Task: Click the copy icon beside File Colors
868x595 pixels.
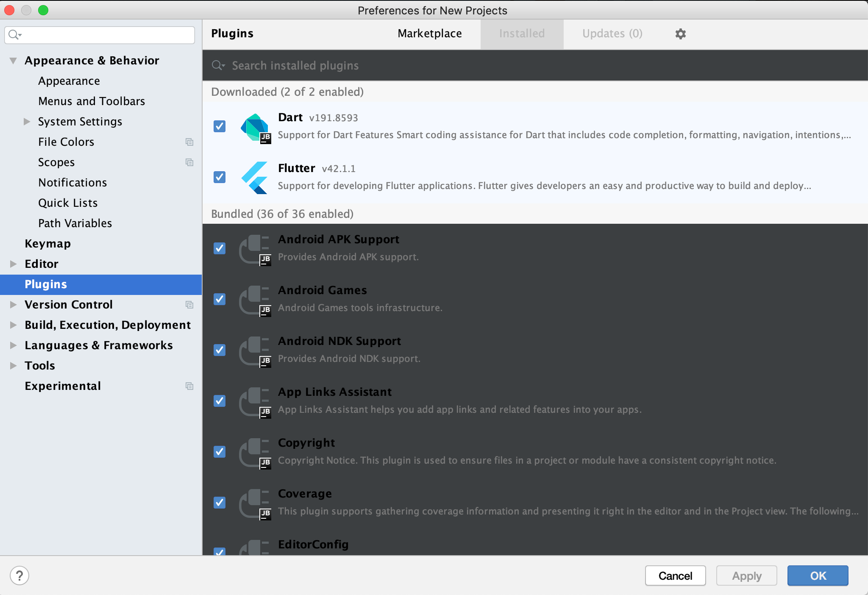Action: click(x=189, y=142)
